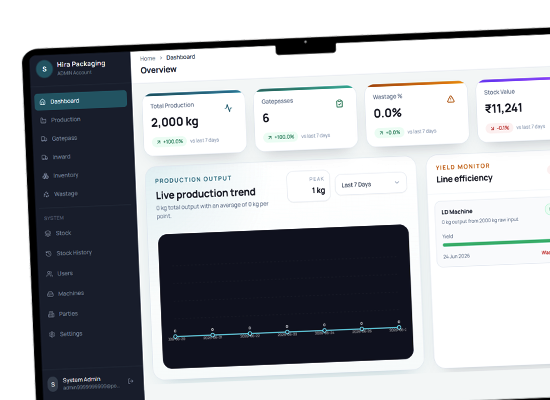This screenshot has height=400, width=550.
Task: Click the Gatepass sidebar icon
Action: pos(44,139)
